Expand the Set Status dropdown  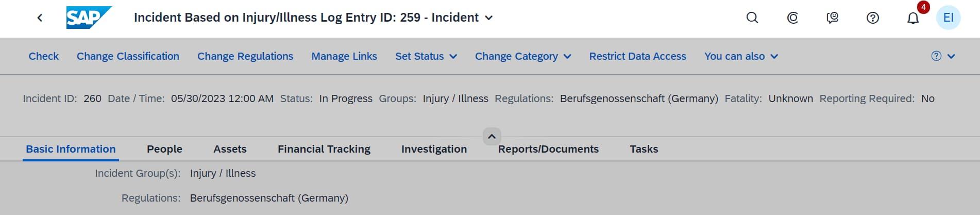426,56
